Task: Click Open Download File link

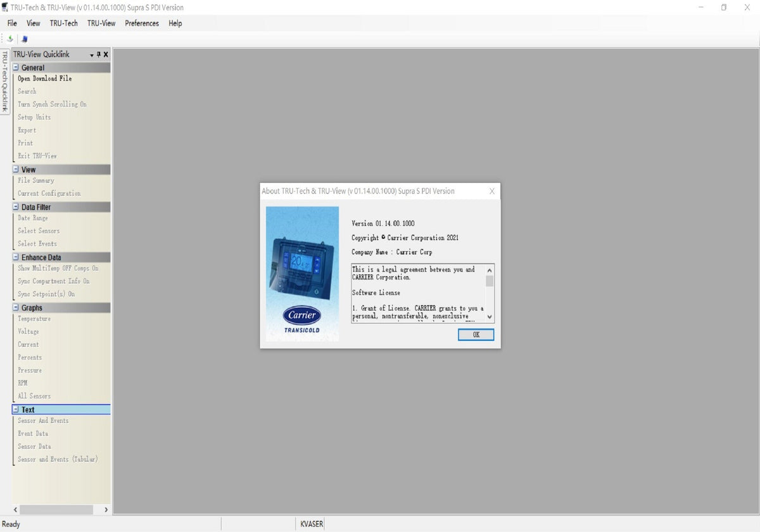Action: [x=44, y=79]
